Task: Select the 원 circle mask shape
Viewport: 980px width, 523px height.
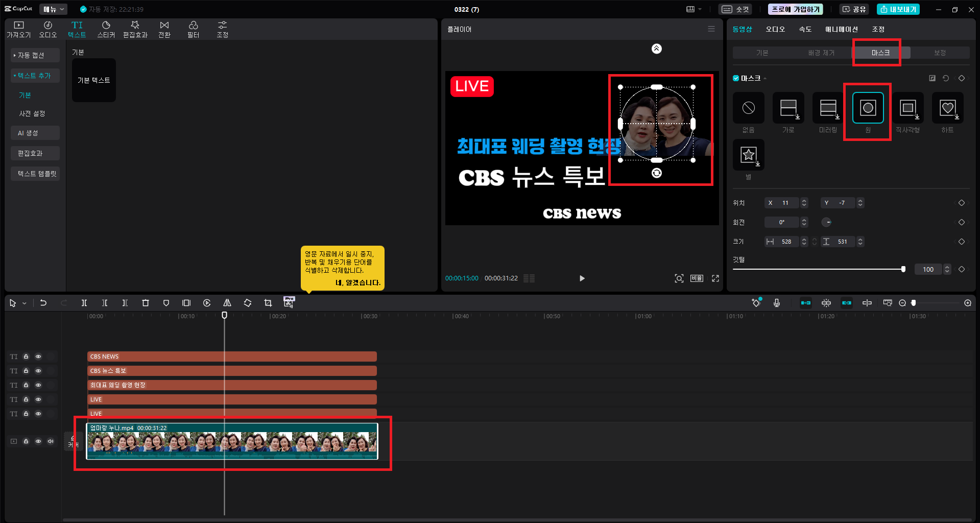Action: [868, 108]
